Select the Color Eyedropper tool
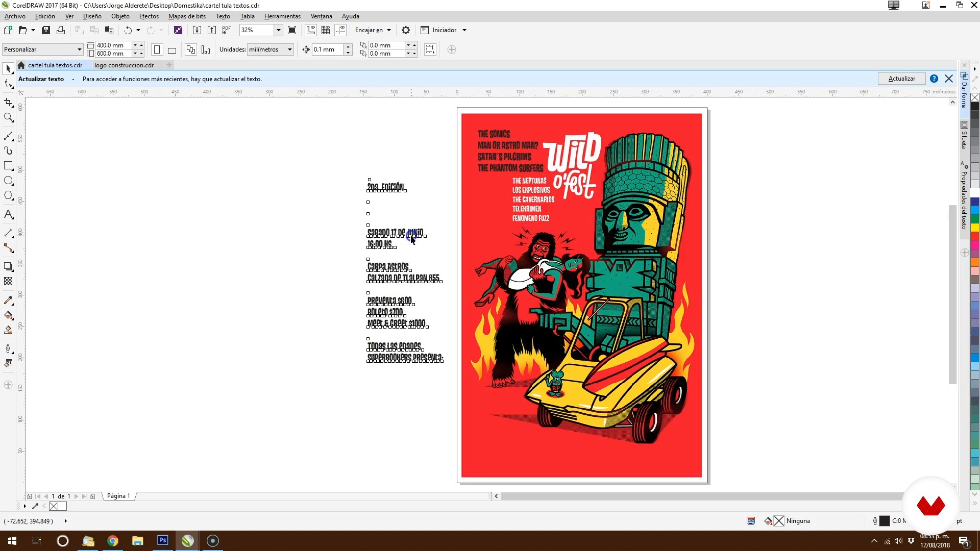The width and height of the screenshot is (980, 551). [8, 300]
